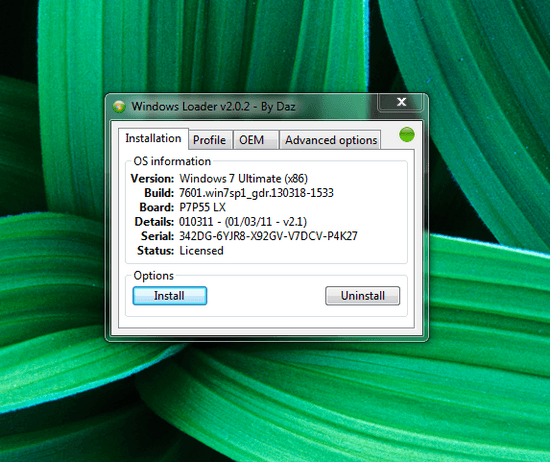Click the version value Windows 7 Ultimate (x86)
The width and height of the screenshot is (550, 462).
[x=243, y=179]
